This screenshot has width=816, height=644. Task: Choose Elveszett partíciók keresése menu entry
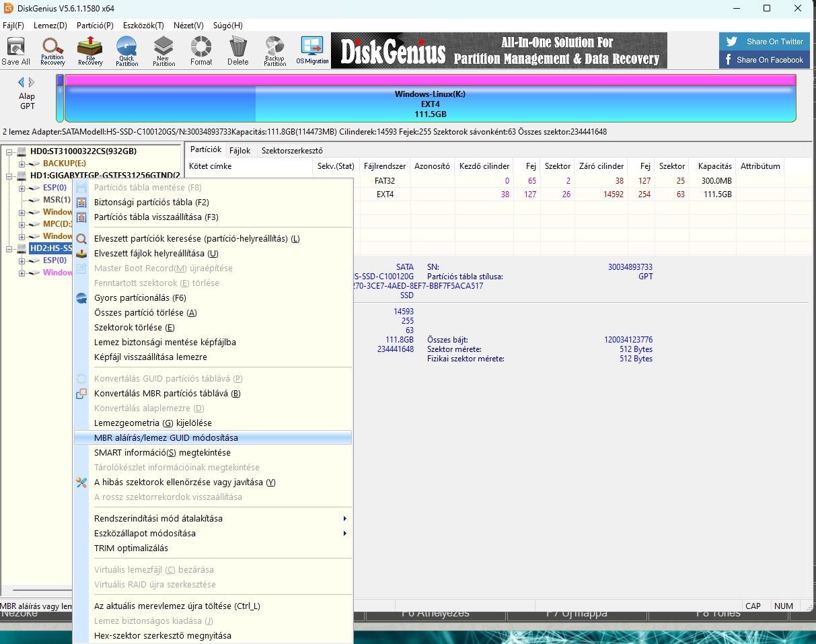213,239
